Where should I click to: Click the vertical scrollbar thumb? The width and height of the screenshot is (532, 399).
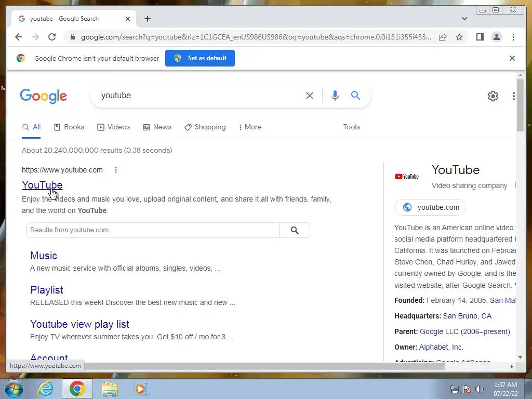click(520, 105)
